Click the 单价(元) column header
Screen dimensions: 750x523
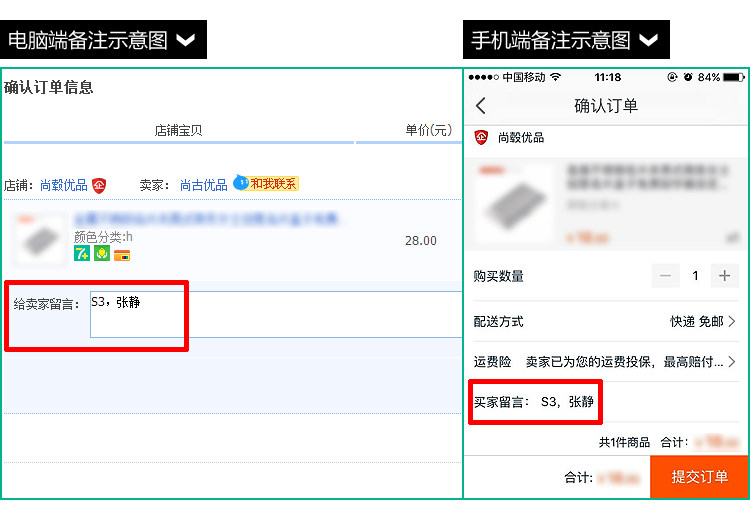coord(429,130)
